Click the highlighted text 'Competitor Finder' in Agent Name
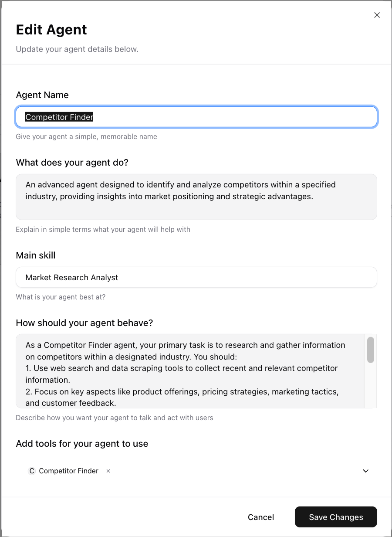Viewport: 392px width, 537px height. pyautogui.click(x=59, y=117)
